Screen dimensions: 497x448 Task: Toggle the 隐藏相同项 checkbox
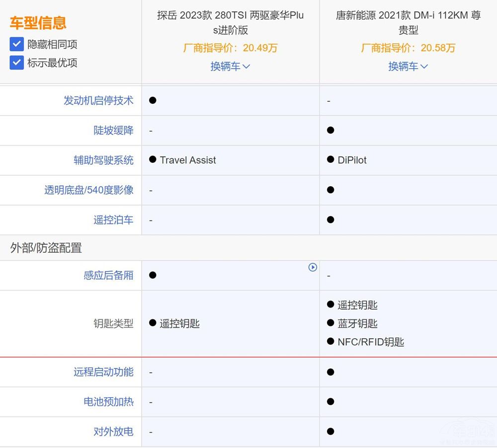17,44
